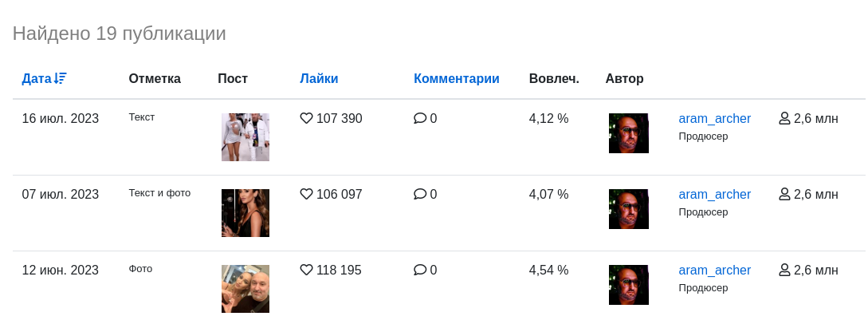Click comment bubble icon in 12 июн. row
The height and width of the screenshot is (324, 868).
pos(420,270)
